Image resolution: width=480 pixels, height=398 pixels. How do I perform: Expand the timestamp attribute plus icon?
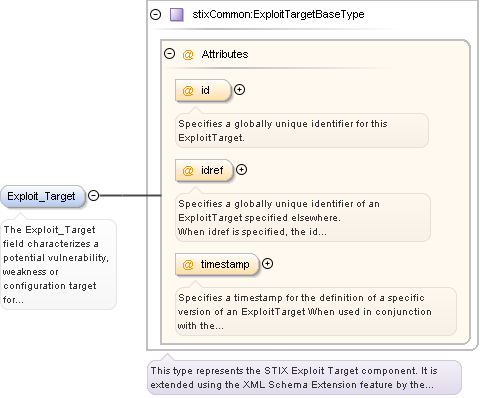point(267,264)
